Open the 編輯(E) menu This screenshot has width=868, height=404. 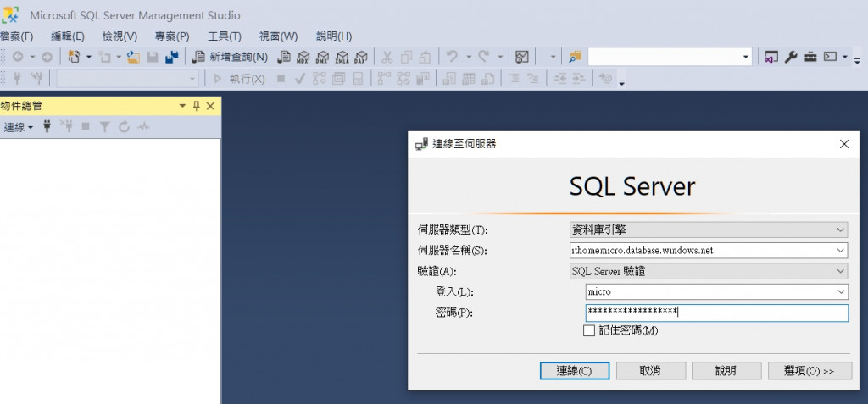coord(68,36)
